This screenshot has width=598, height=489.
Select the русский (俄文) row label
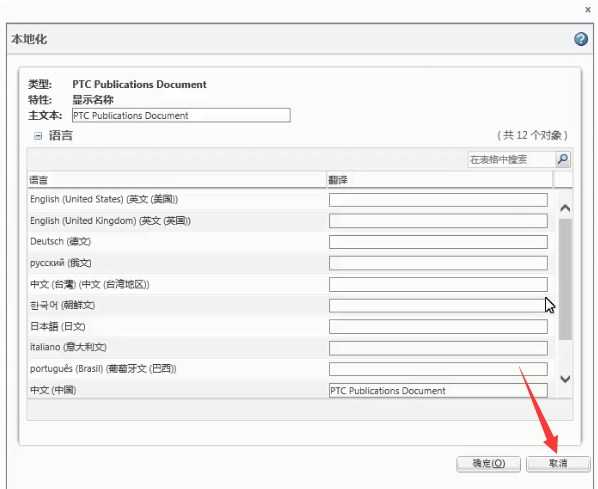coord(60,263)
